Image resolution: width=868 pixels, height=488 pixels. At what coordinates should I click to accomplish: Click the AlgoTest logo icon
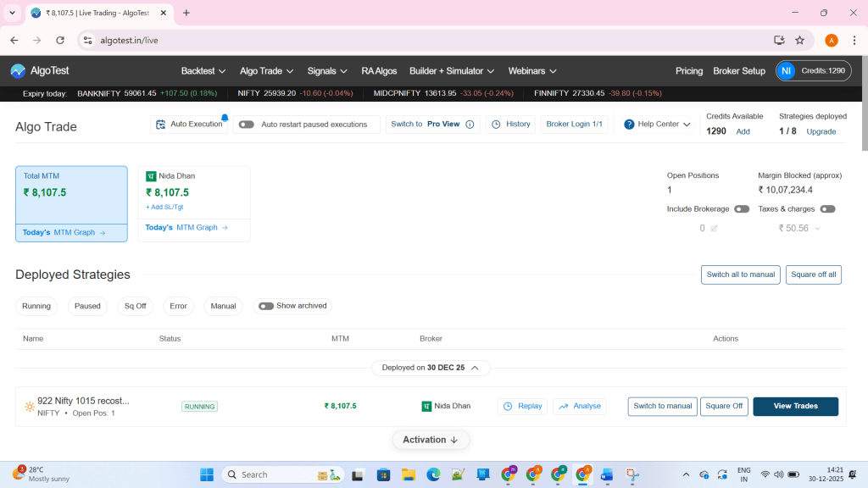click(18, 71)
